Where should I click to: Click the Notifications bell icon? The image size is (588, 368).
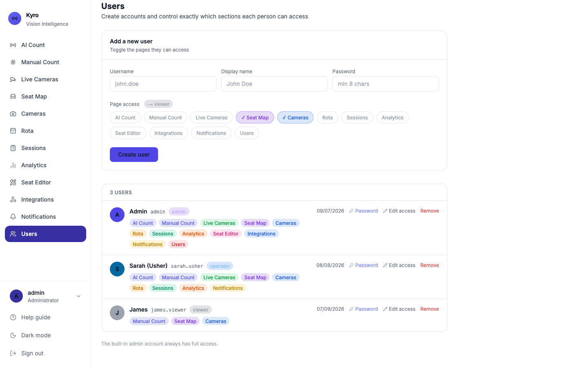pyautogui.click(x=13, y=217)
